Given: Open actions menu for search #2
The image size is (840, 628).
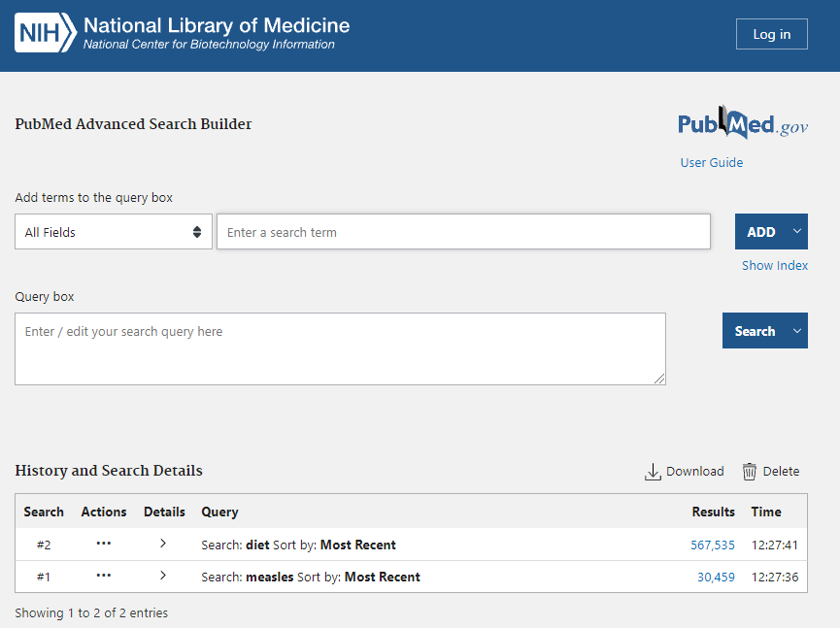Looking at the screenshot, I should [x=104, y=545].
